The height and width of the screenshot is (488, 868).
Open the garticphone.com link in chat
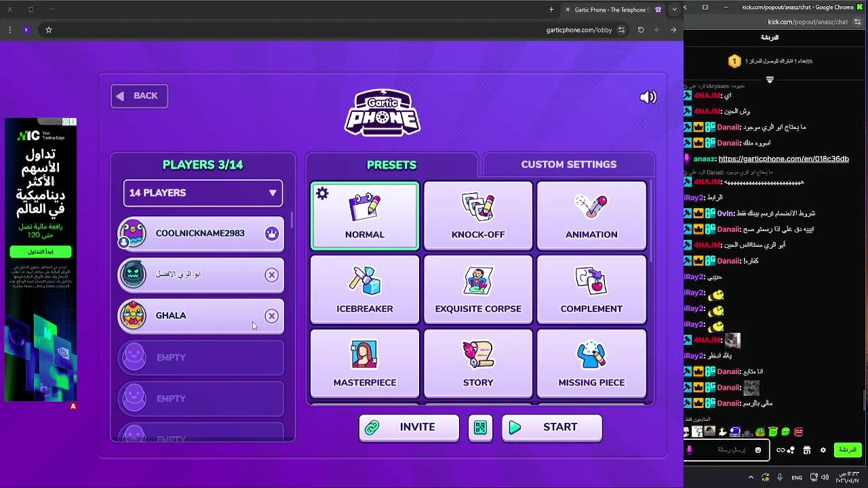(783, 159)
